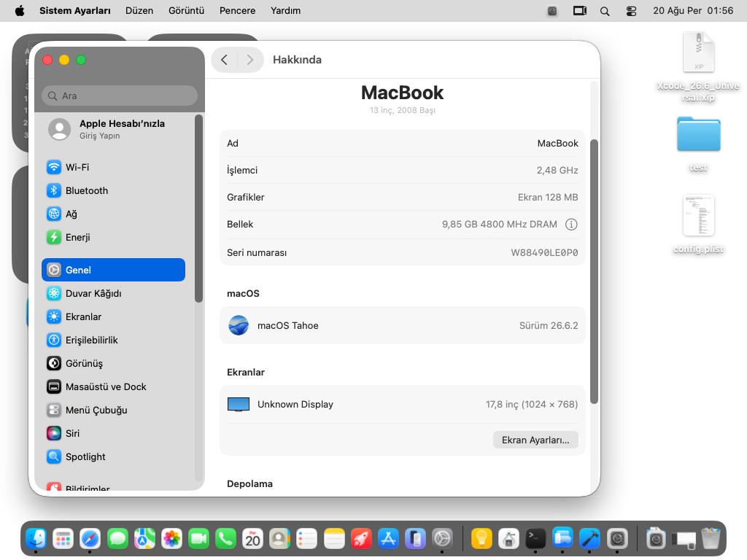Open Launchpad apps grid in the Dock
747x560 pixels.
click(63, 539)
